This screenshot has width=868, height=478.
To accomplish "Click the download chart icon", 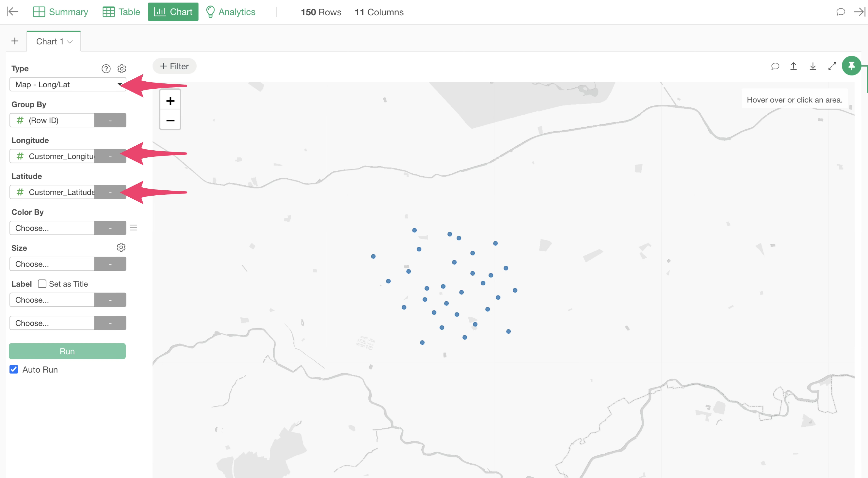I will click(x=813, y=66).
